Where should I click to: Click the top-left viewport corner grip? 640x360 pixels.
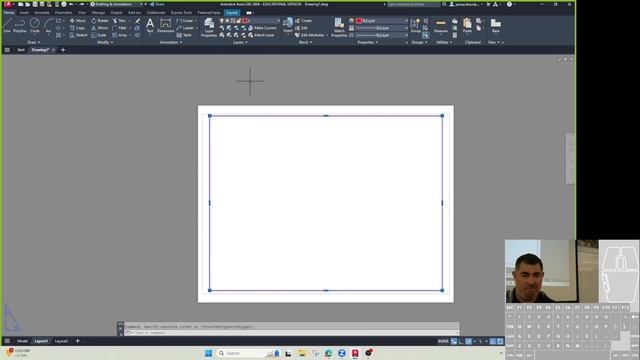[x=210, y=116]
